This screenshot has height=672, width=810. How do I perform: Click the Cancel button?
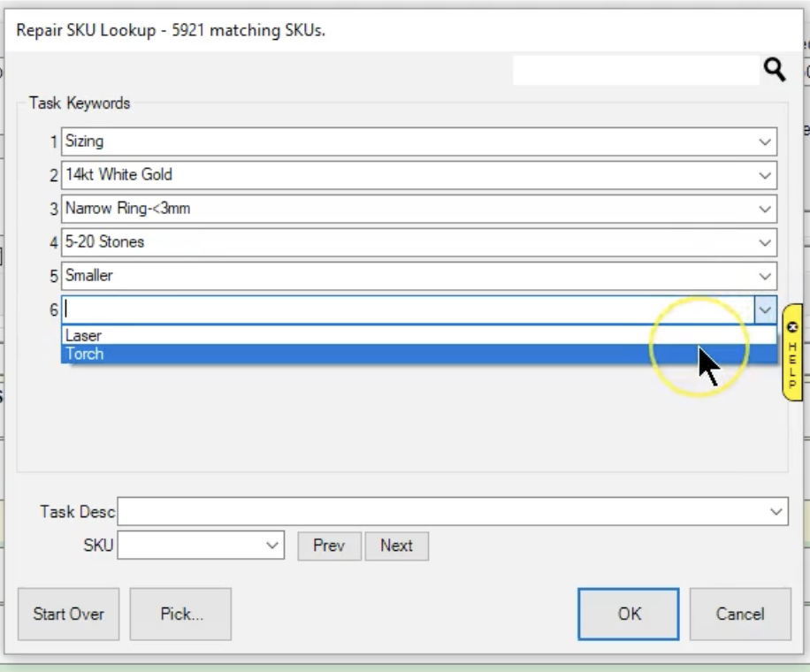point(739,614)
